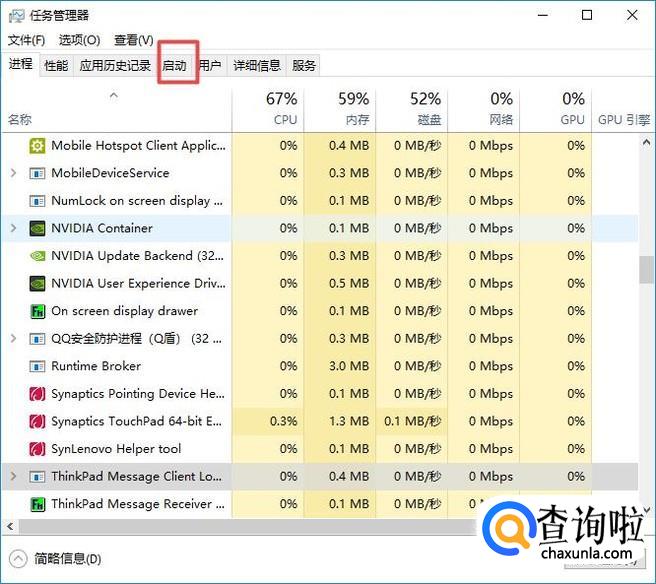Click the horizontal scrollbar left arrow
The image size is (656, 584).
pos(10,527)
